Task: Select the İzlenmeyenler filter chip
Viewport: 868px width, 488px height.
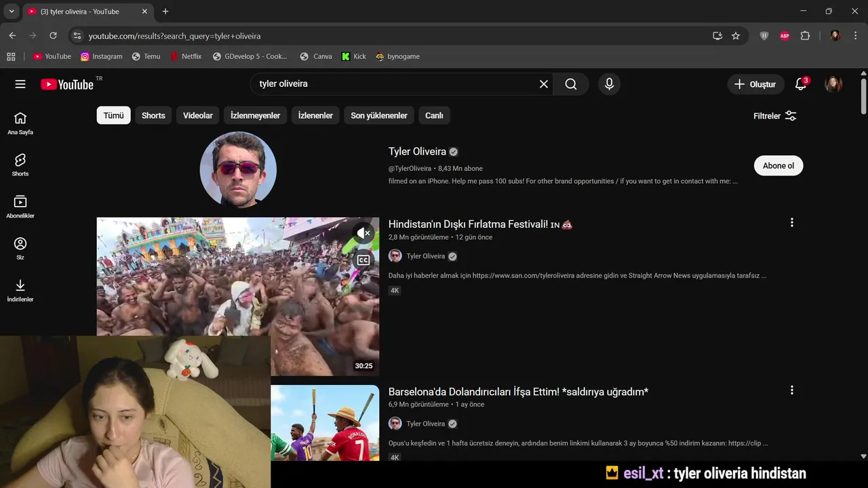Action: pos(255,115)
